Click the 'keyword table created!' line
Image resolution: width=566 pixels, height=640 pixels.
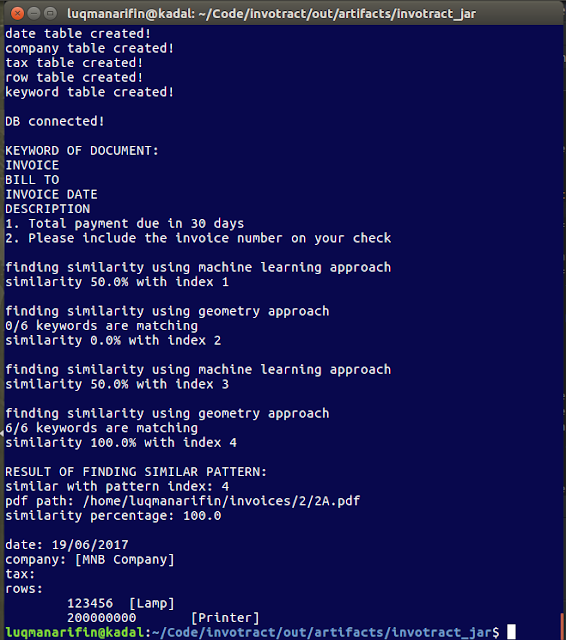pos(89,92)
